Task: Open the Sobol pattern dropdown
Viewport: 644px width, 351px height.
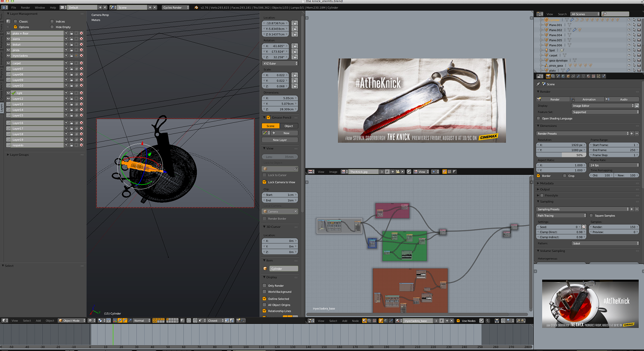Action: (605, 243)
